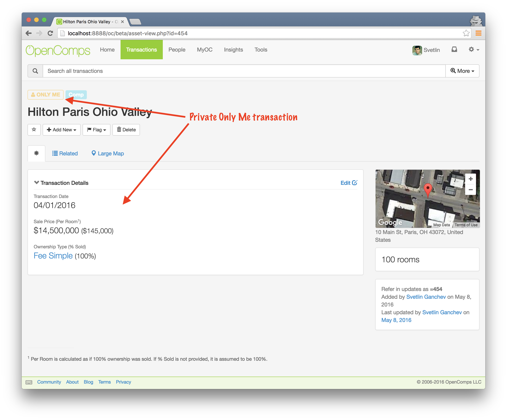
Task: Click the Edit pencil icon
Action: tap(354, 183)
